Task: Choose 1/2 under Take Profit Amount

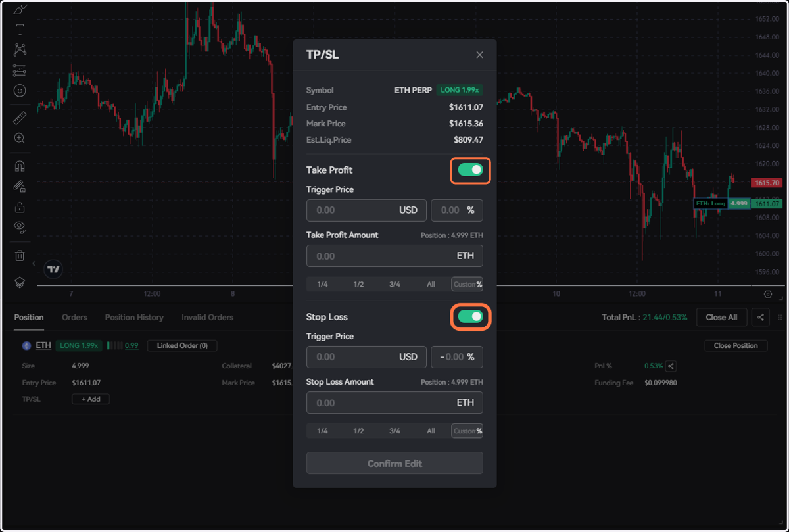Action: point(358,284)
